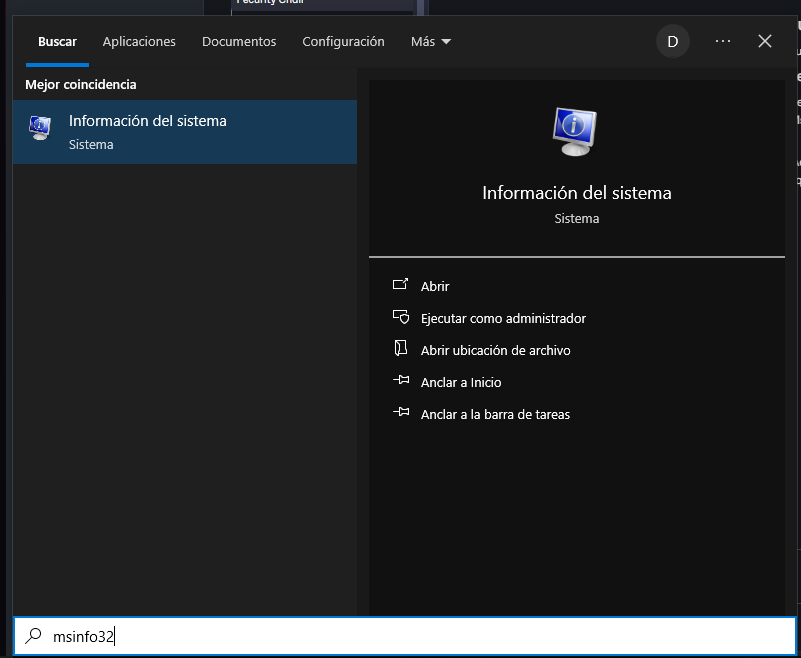Click the system information icon in best match result
Viewport: 801px width, 658px height.
(40, 128)
